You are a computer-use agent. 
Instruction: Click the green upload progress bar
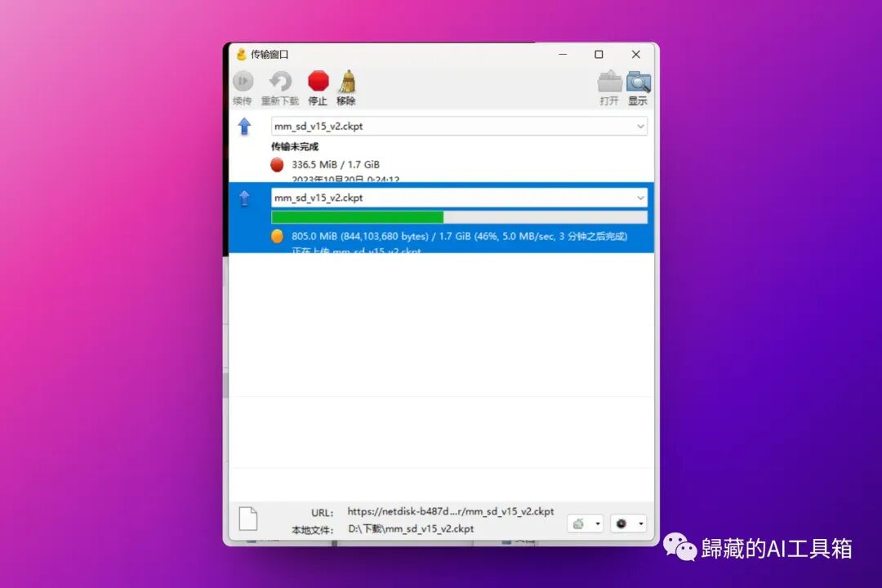pos(459,217)
